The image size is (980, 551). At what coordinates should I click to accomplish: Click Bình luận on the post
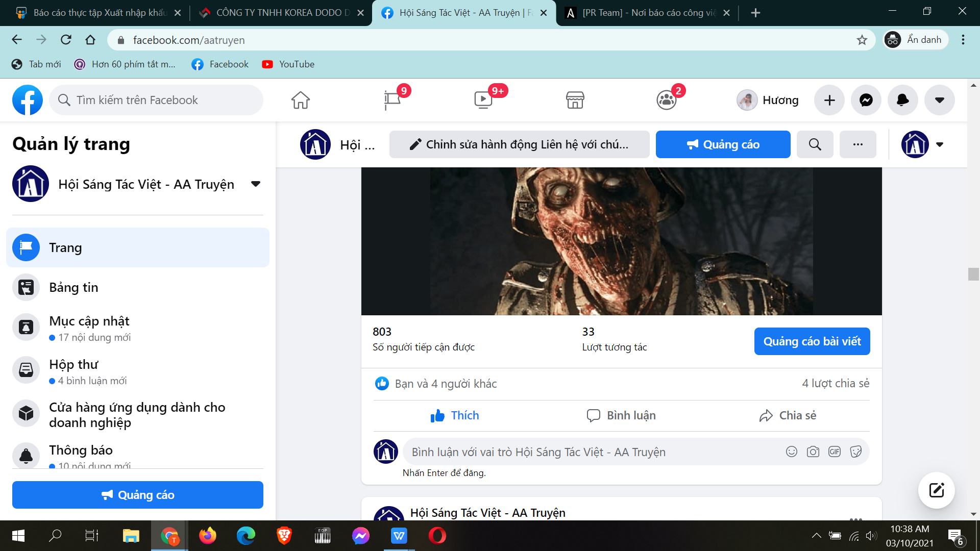pyautogui.click(x=621, y=415)
